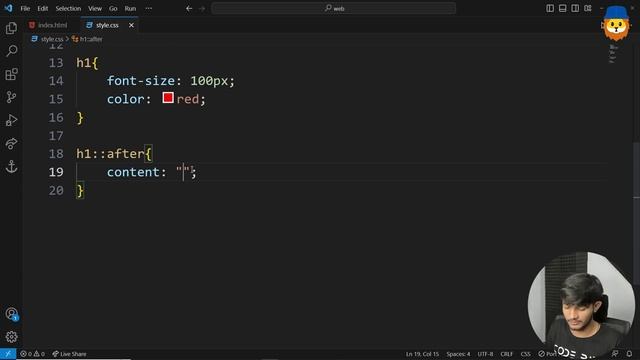This screenshot has height=360, width=640.
Task: Expand the overflow menu ellipsis
Action: coord(149,8)
